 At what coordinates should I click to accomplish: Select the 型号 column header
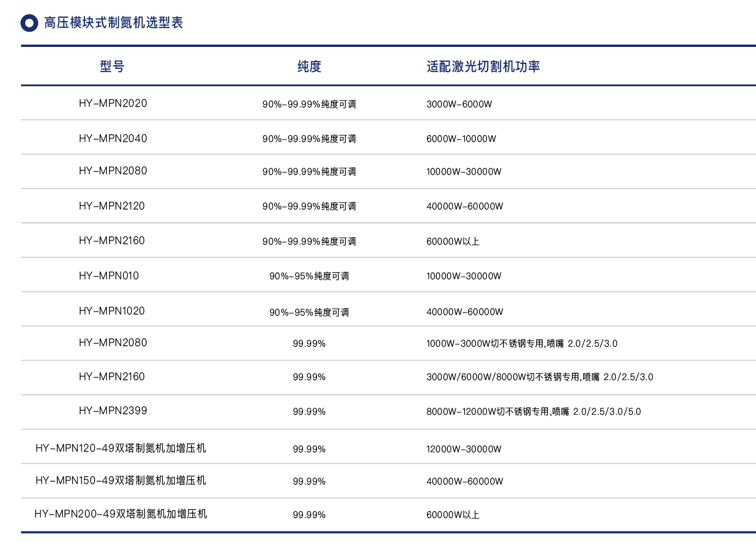[x=112, y=66]
